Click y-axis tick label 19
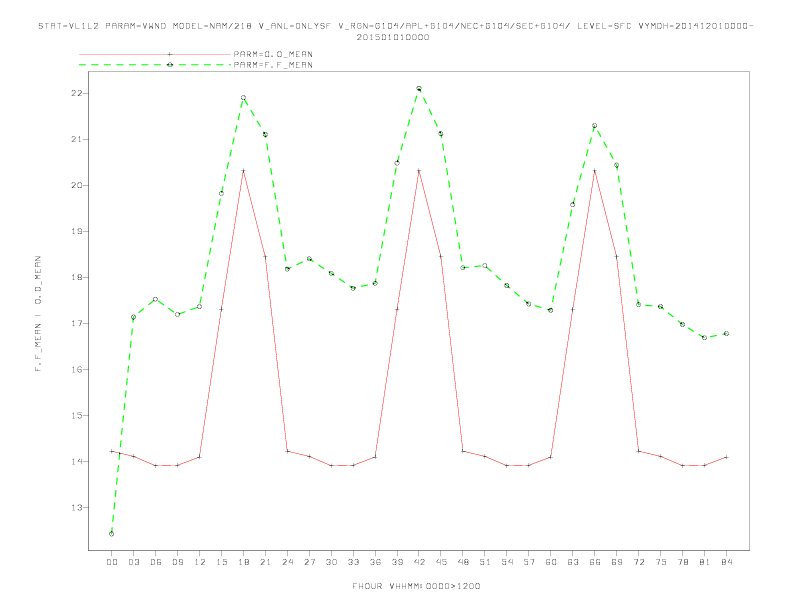Screen dimensions: 792x612 coord(76,231)
